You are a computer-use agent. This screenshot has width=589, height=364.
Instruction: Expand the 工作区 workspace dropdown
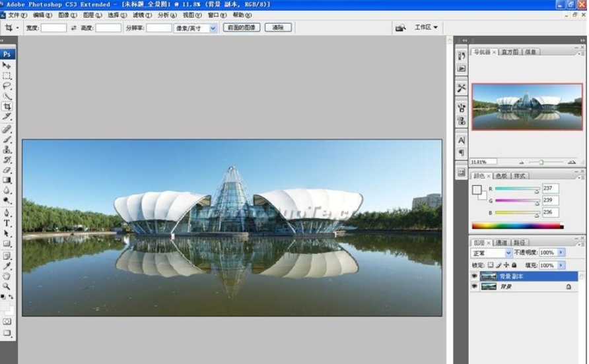427,28
